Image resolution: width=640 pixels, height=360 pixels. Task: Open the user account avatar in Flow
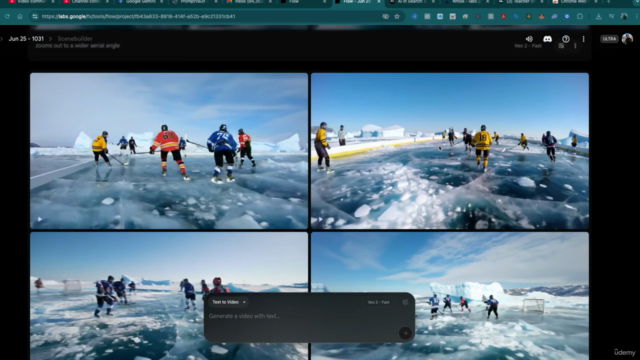click(627, 39)
